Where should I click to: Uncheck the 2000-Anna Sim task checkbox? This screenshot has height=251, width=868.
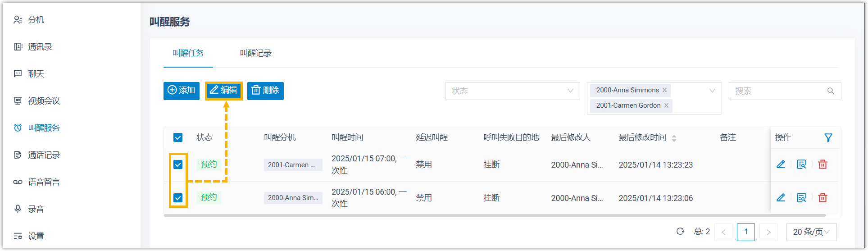pyautogui.click(x=178, y=198)
